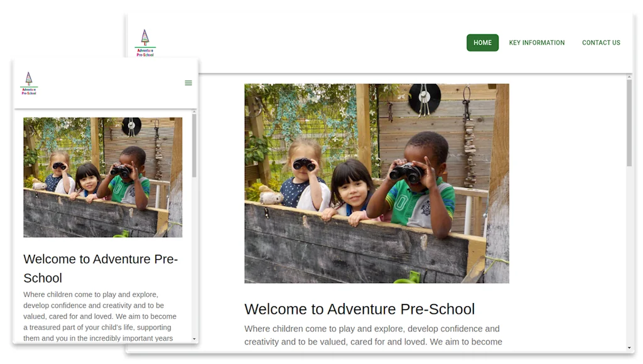Click the desktop scrollbar down arrow
The width and height of the screenshot is (643, 364).
tap(629, 348)
